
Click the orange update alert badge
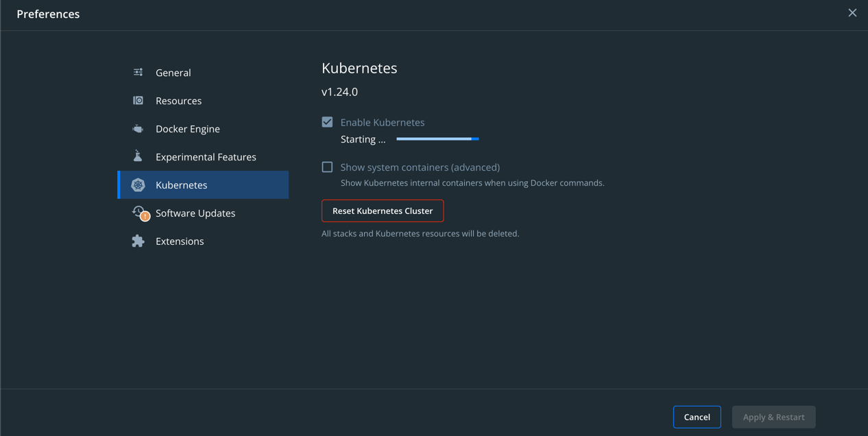pyautogui.click(x=145, y=217)
